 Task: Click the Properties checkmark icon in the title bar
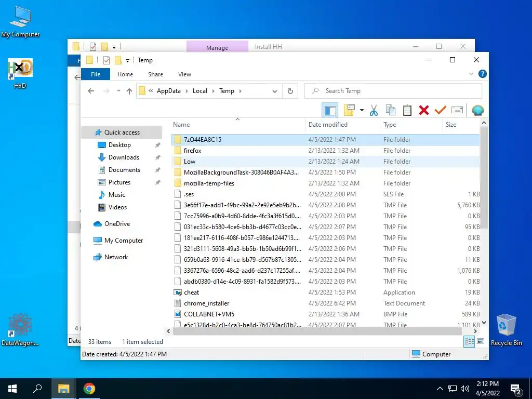tap(106, 60)
